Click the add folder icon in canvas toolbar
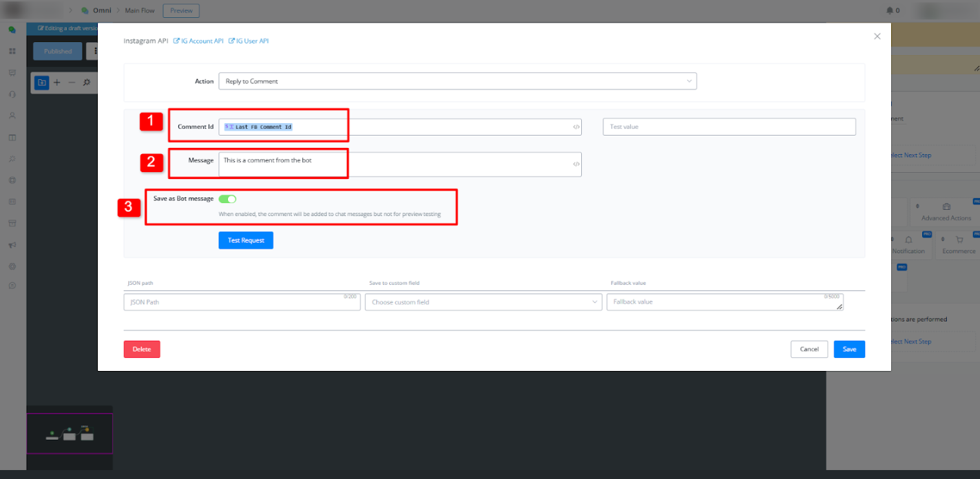The image size is (980, 479). pyautogui.click(x=42, y=83)
